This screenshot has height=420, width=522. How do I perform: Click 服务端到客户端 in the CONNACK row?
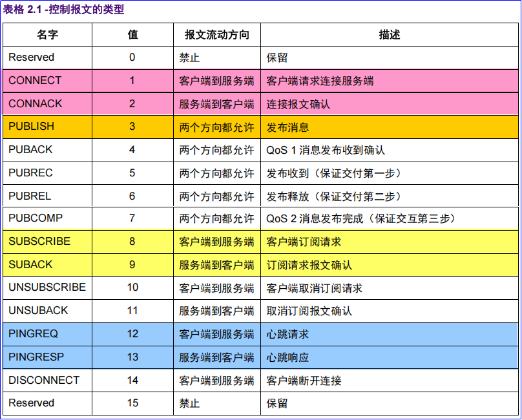216,104
